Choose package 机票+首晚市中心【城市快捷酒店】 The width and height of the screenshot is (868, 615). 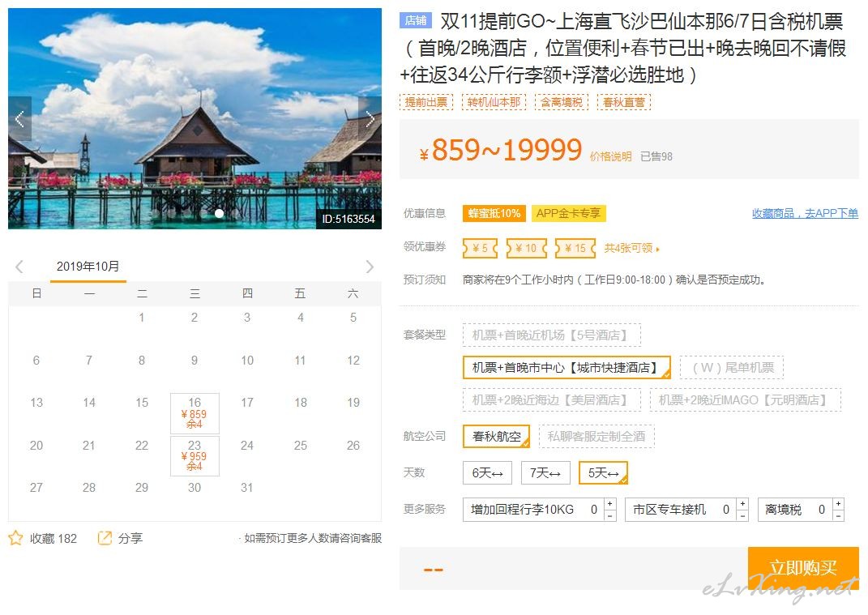(x=567, y=368)
